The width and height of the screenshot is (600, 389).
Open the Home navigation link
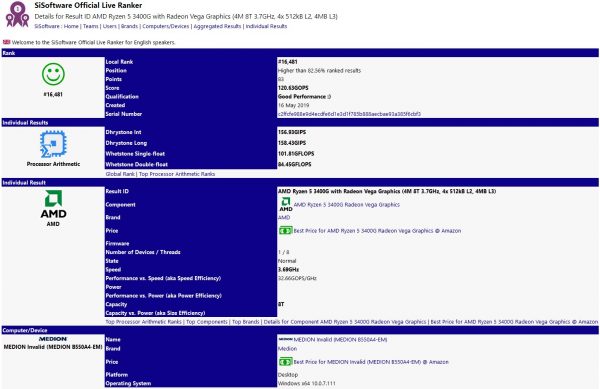pos(71,26)
